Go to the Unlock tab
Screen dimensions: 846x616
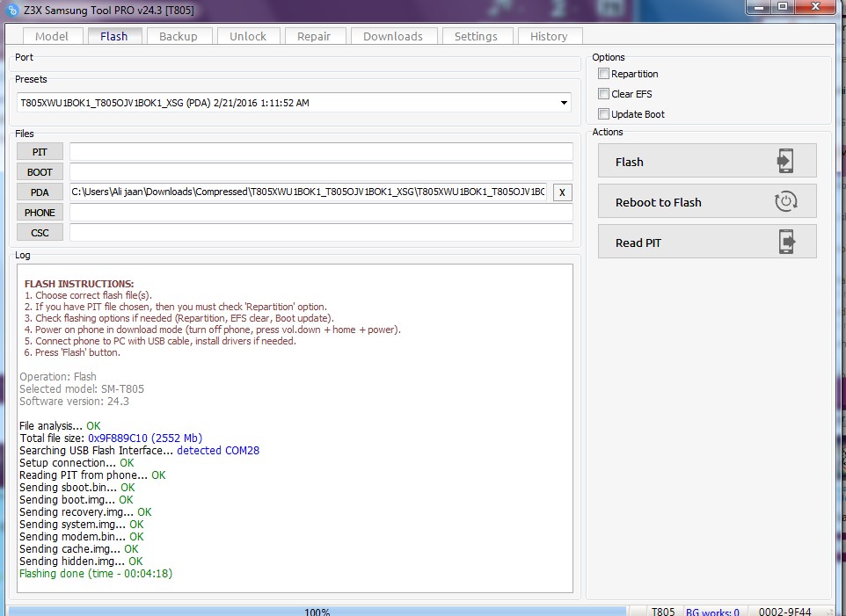[248, 36]
